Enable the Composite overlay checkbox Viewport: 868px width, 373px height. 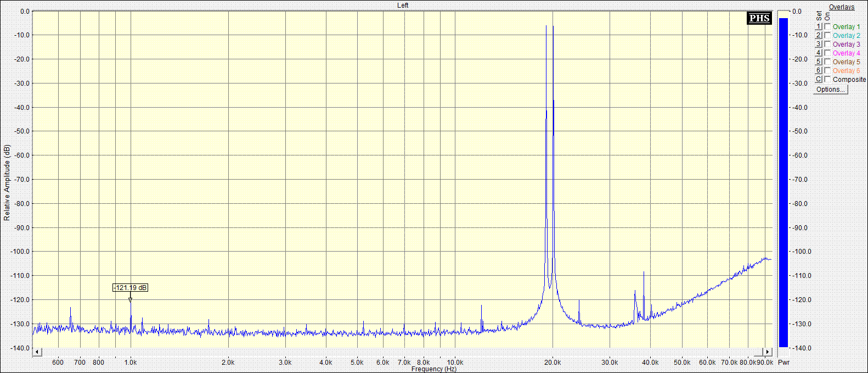click(x=827, y=79)
